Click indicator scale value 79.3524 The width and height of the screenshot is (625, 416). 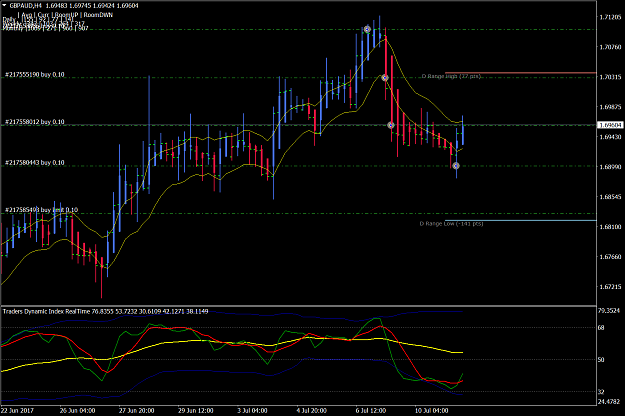(610, 310)
